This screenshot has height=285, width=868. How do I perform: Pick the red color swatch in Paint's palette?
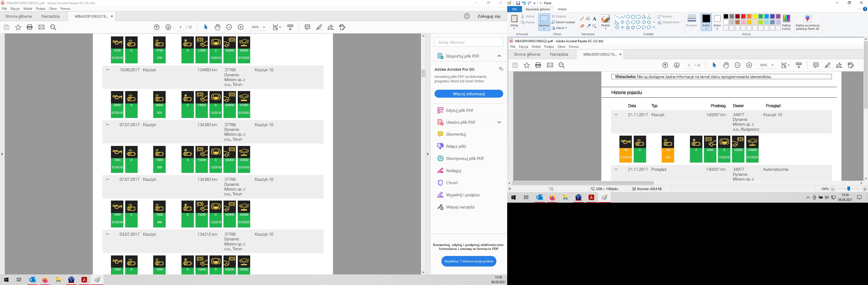click(743, 16)
